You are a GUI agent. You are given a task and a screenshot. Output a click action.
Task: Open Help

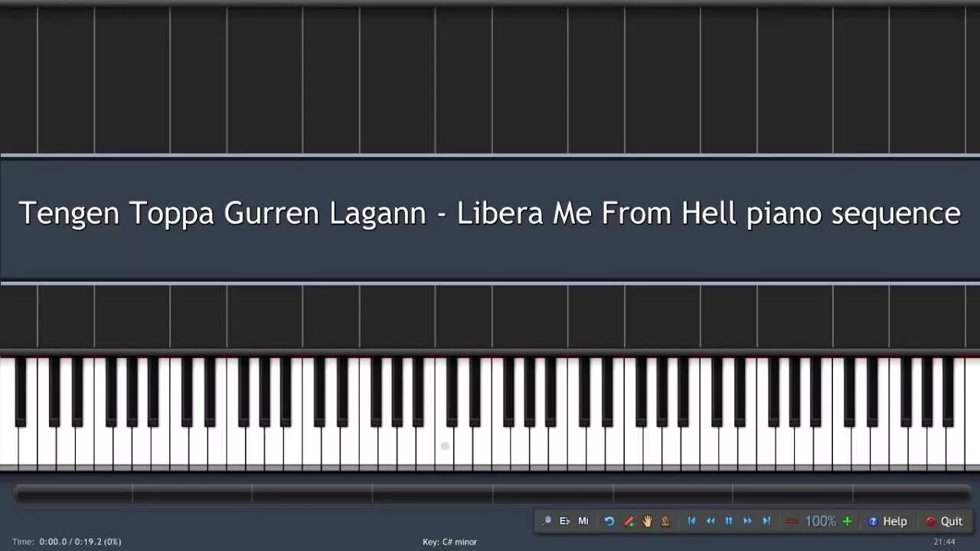pos(887,521)
